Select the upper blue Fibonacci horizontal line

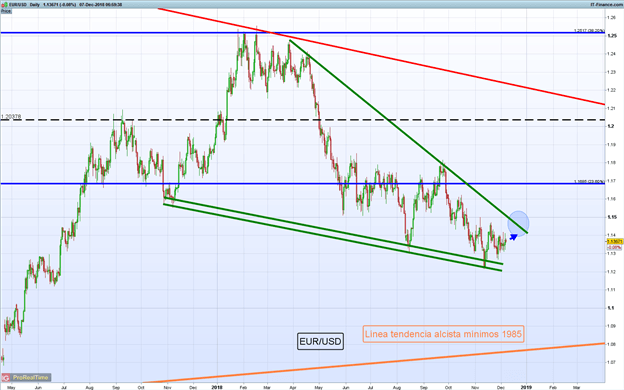tap(302, 33)
